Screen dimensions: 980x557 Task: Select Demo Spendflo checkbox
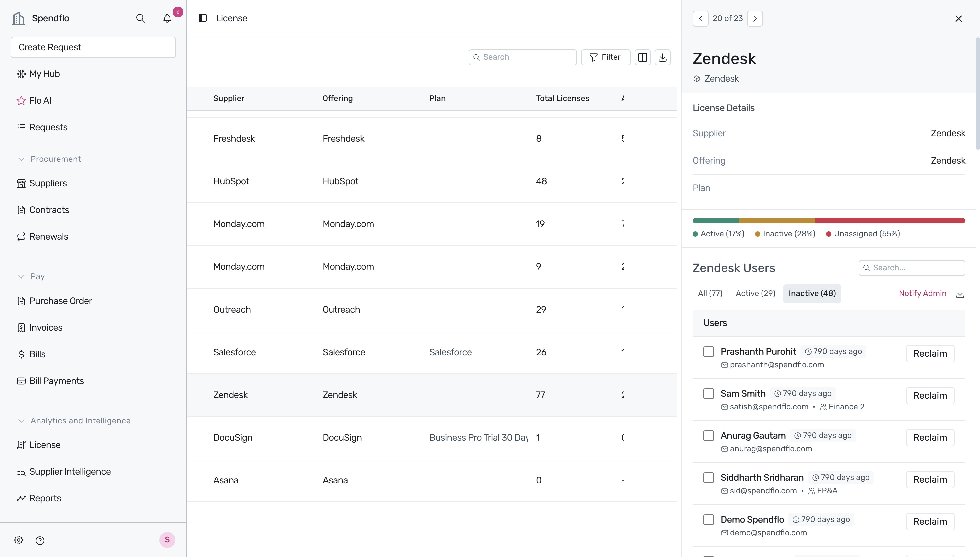[708, 520]
